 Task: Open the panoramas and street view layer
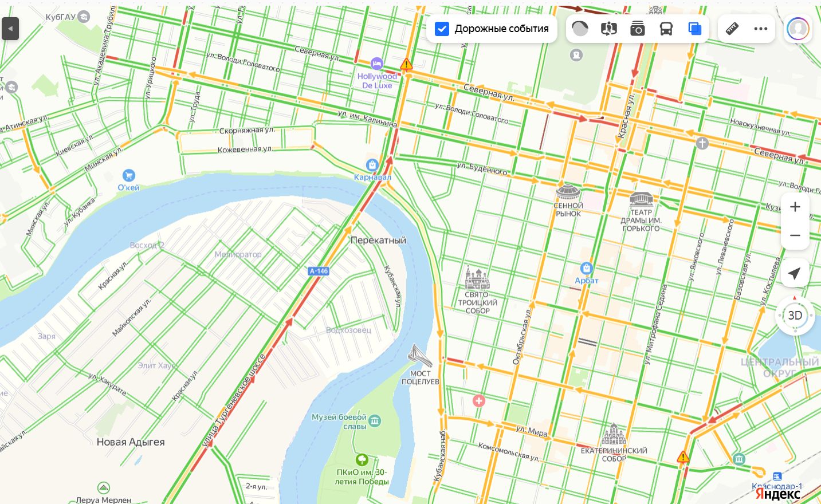pyautogui.click(x=609, y=29)
